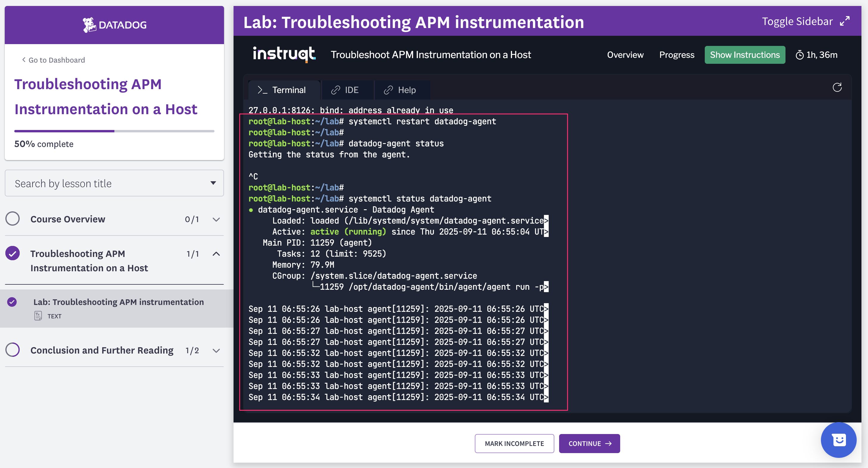Viewport: 868px width, 468px height.
Task: Click the 'Tasks: 12 (limit: 9525)' line
Action: [x=332, y=254]
